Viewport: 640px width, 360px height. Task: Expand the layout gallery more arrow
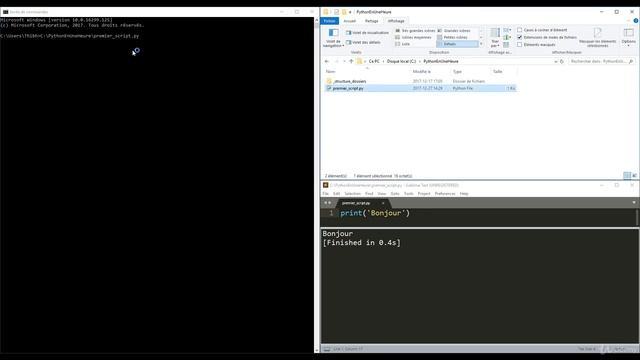[481, 44]
